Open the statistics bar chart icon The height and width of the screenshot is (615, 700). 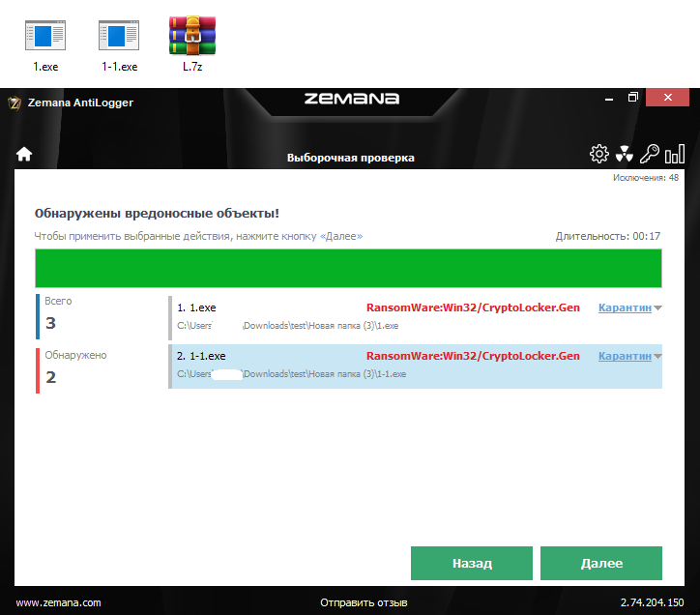tap(675, 154)
